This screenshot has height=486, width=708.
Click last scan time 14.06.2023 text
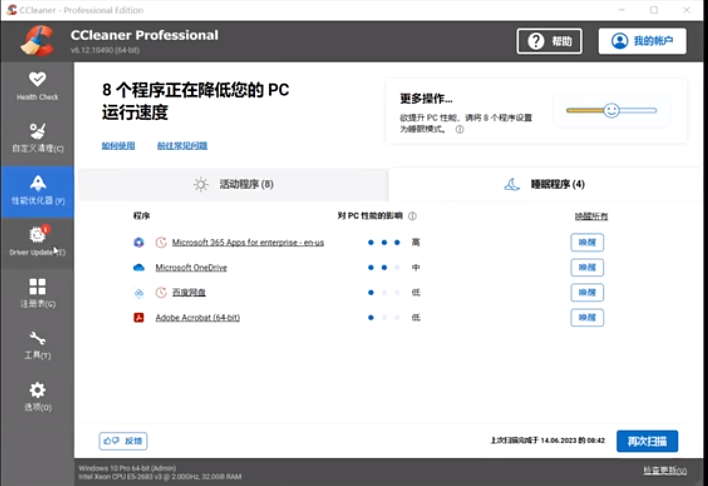[548, 440]
